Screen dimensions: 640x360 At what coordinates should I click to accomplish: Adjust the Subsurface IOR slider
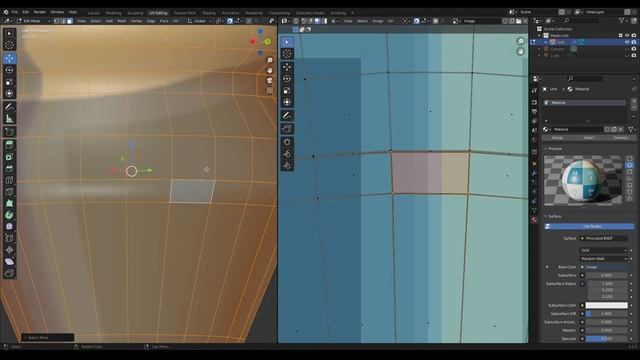pos(607,313)
